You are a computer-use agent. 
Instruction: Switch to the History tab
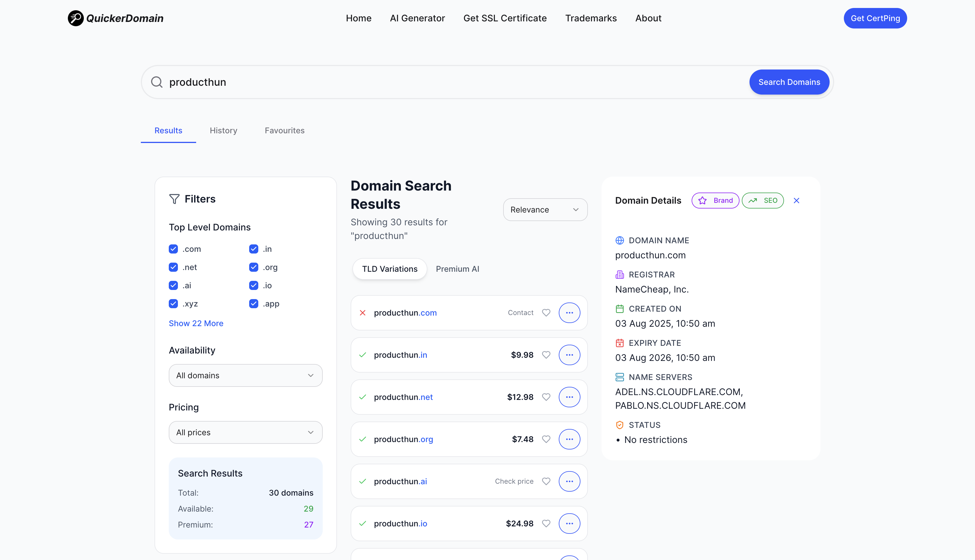(223, 130)
